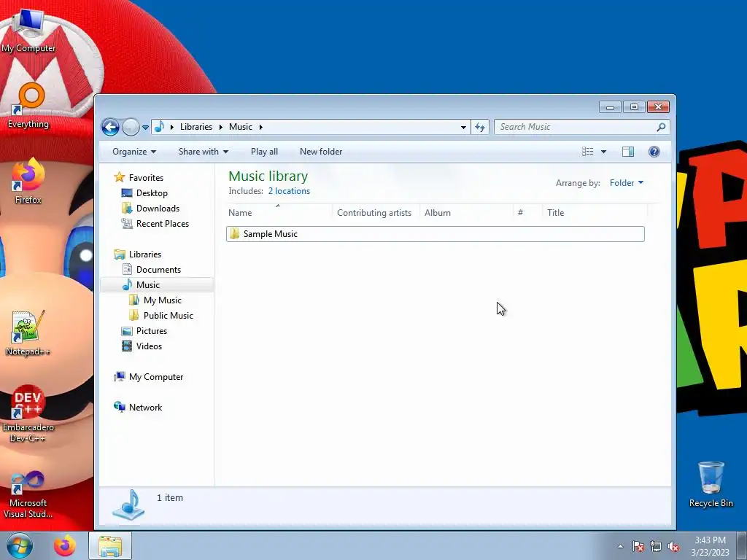The width and height of the screenshot is (747, 560).
Task: Select the Sample Music folder
Action: [435, 234]
